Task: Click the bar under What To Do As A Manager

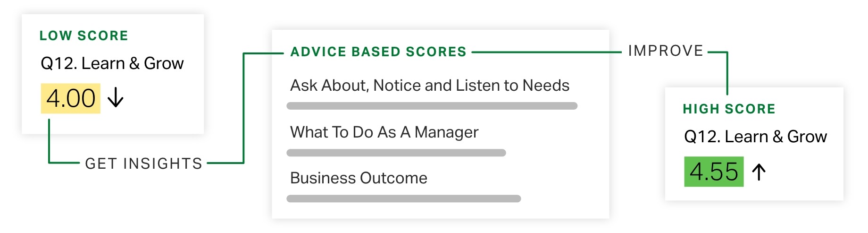Action: [396, 153]
